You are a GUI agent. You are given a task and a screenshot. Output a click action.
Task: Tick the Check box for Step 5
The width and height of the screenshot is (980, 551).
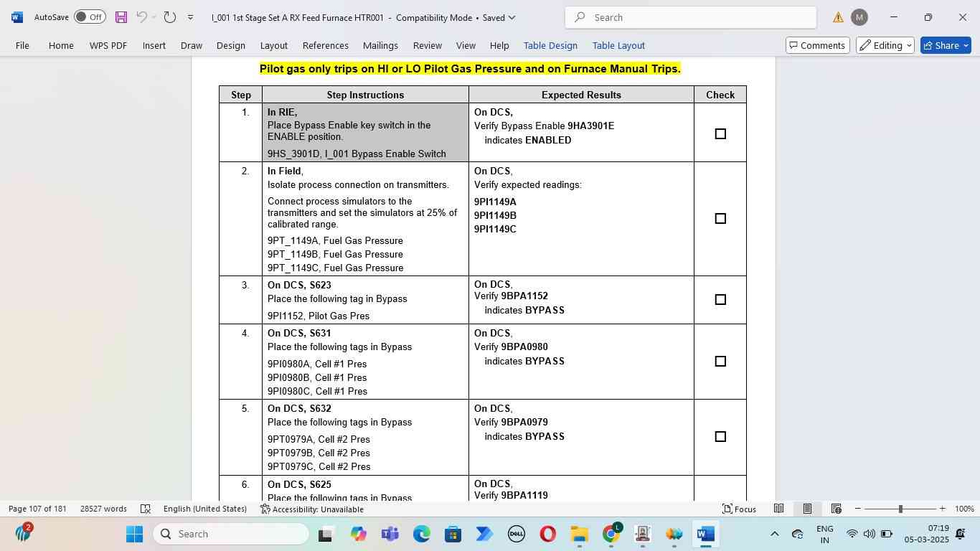tap(720, 437)
